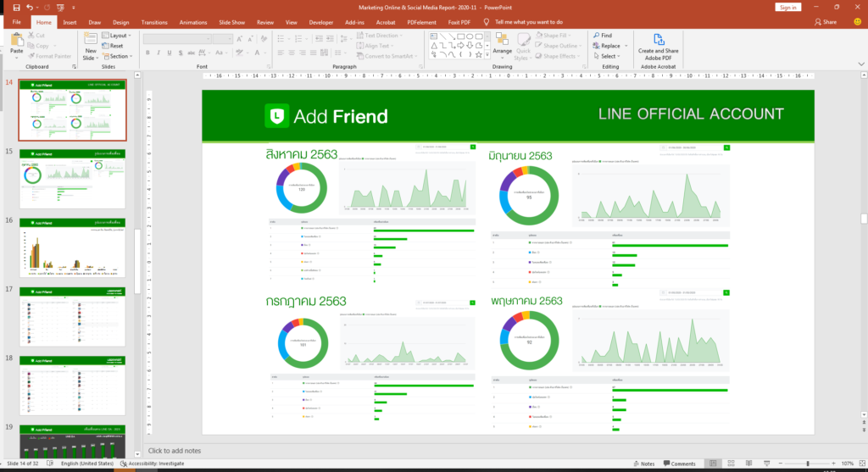Fit slide to current window
This screenshot has height=472, width=868.
pyautogui.click(x=862, y=464)
